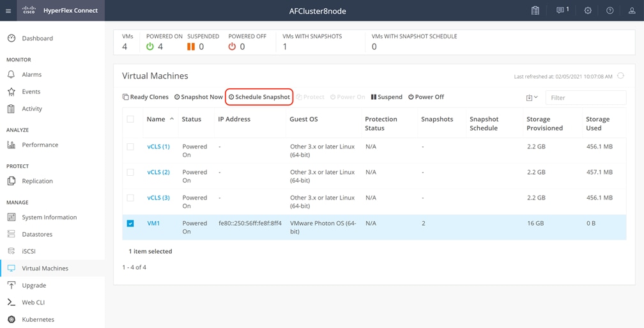Open the VM1 link
Screen dimensions: 644x328
[x=153, y=223]
